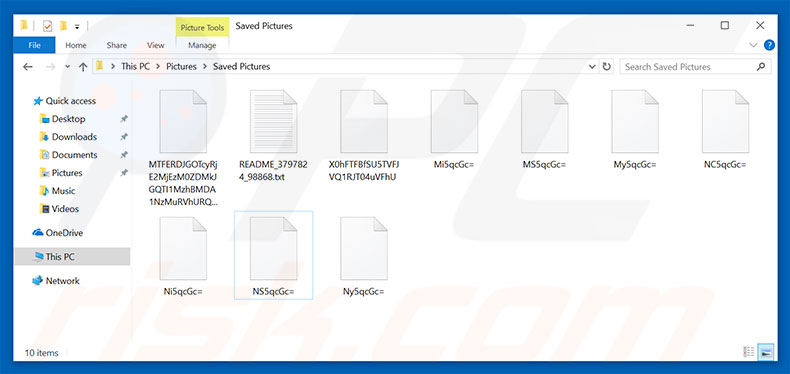Open Help with the question mark icon
Viewport: 790px width, 374px height.
[769, 45]
